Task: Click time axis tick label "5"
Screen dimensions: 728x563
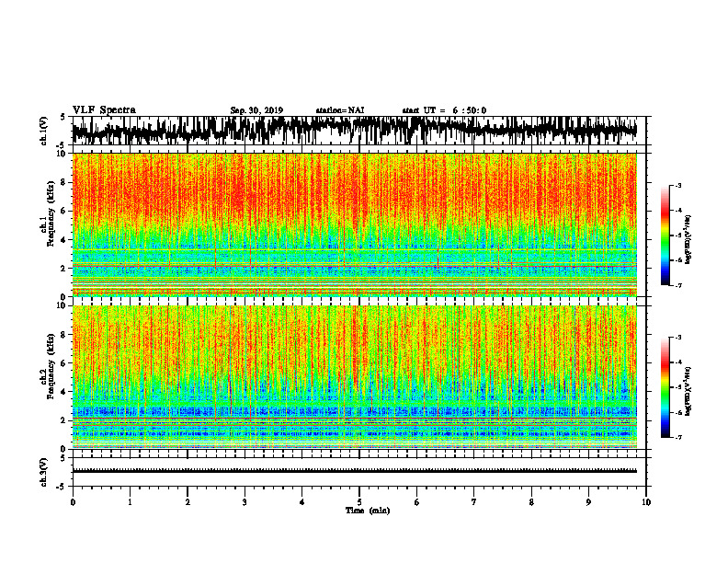Action: click(x=359, y=502)
